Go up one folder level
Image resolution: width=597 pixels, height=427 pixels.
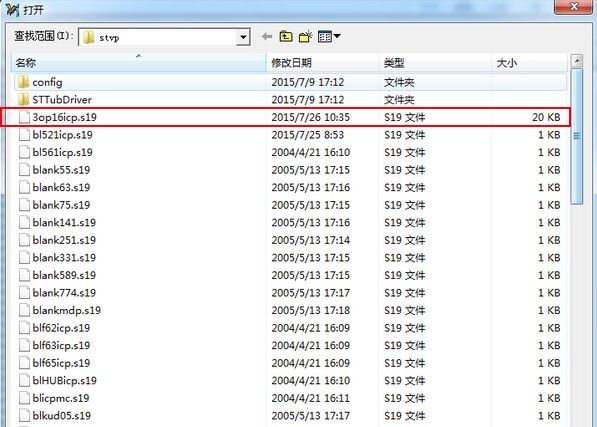(286, 37)
